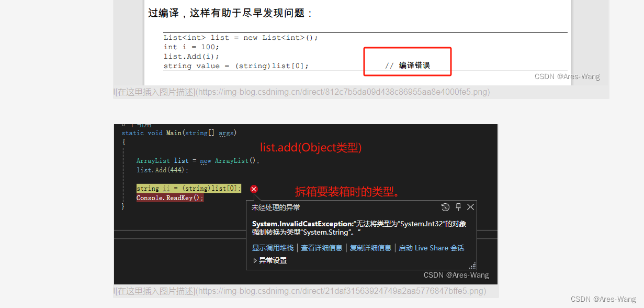
Task: Click the list.add(Object类型) red annotation
Action: click(311, 147)
